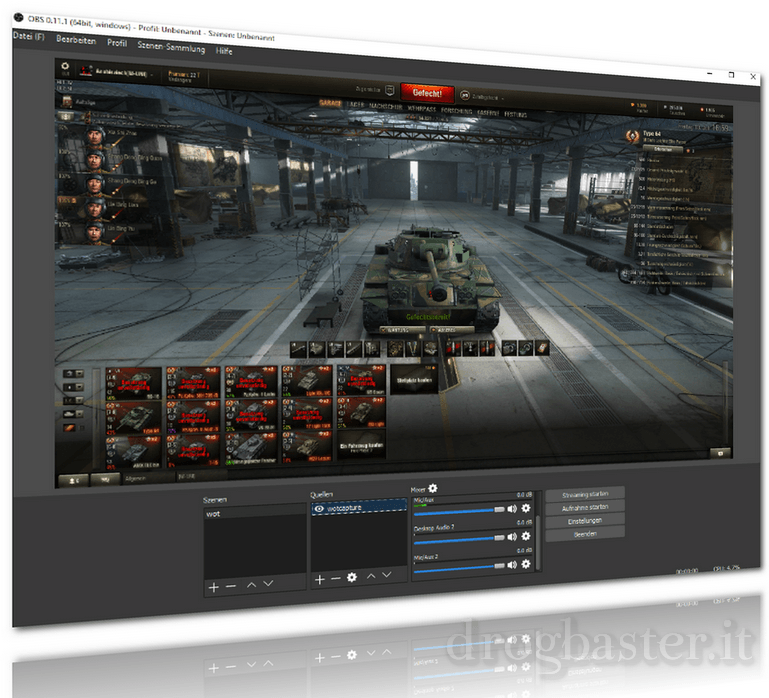Move scene down arrow in Szenen panel

click(x=268, y=583)
